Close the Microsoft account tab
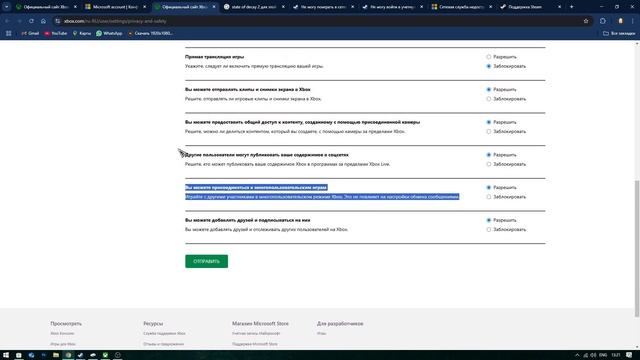The height and width of the screenshot is (360, 640). (144, 7)
